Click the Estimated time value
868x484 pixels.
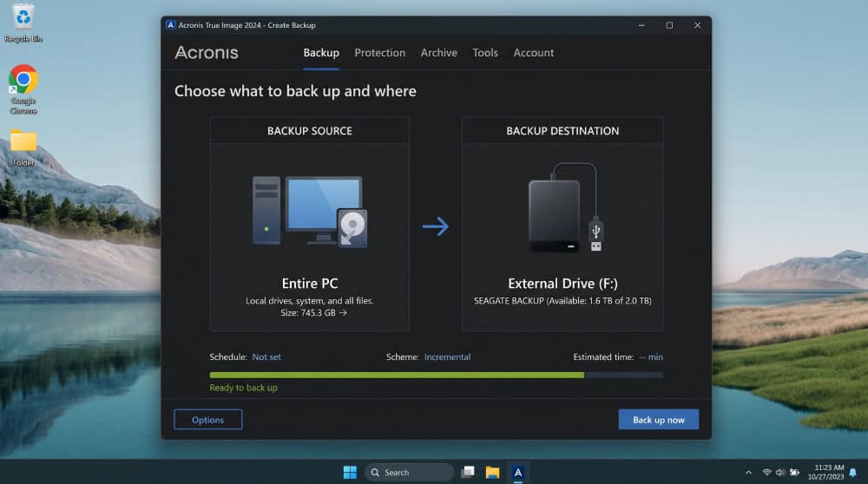coord(651,357)
